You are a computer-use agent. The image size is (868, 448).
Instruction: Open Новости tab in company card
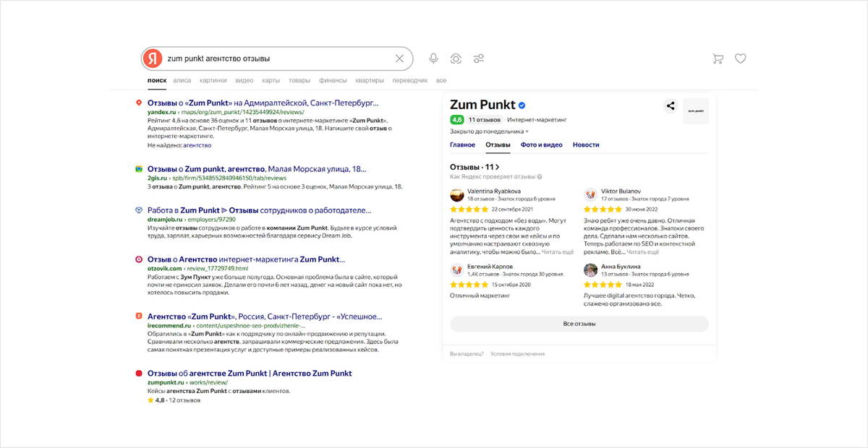[x=586, y=145]
